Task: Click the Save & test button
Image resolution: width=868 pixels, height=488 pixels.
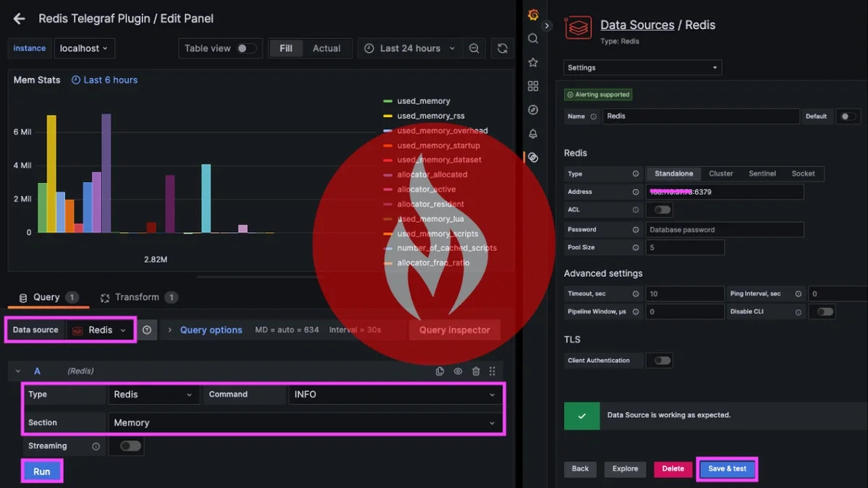Action: click(x=727, y=468)
